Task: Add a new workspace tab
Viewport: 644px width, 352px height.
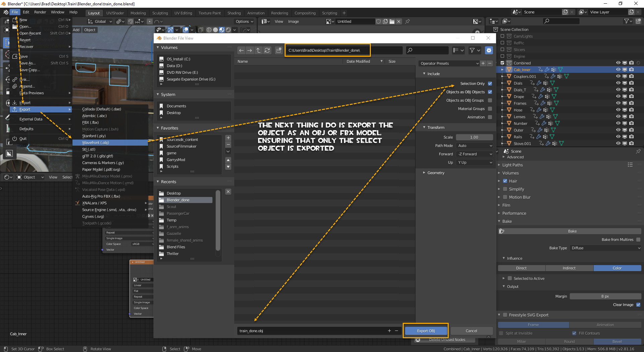Action: click(344, 13)
